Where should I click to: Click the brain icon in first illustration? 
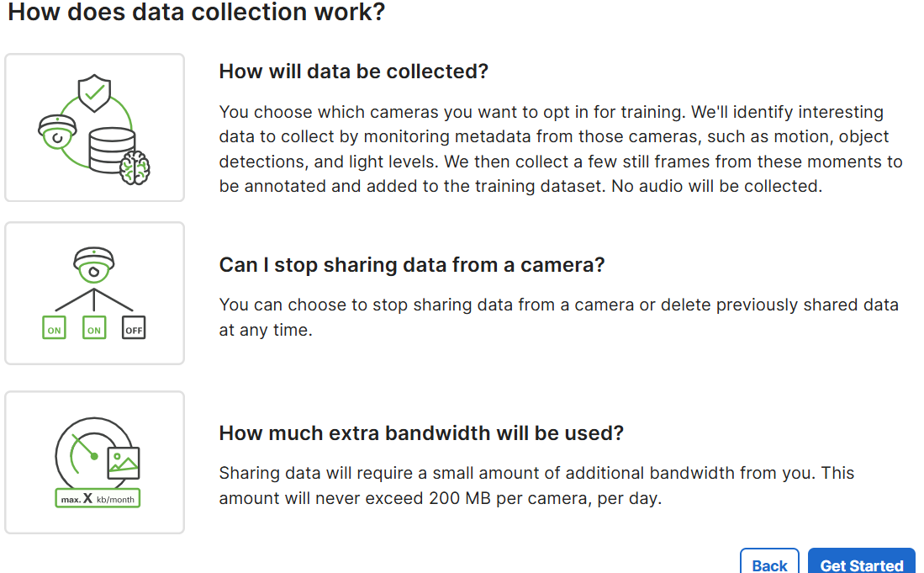click(135, 167)
